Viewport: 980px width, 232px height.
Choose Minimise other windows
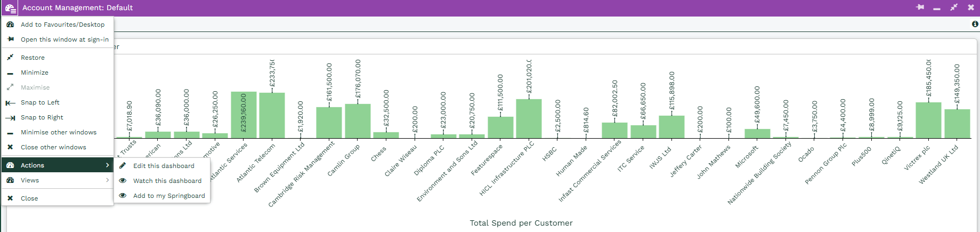tap(59, 132)
